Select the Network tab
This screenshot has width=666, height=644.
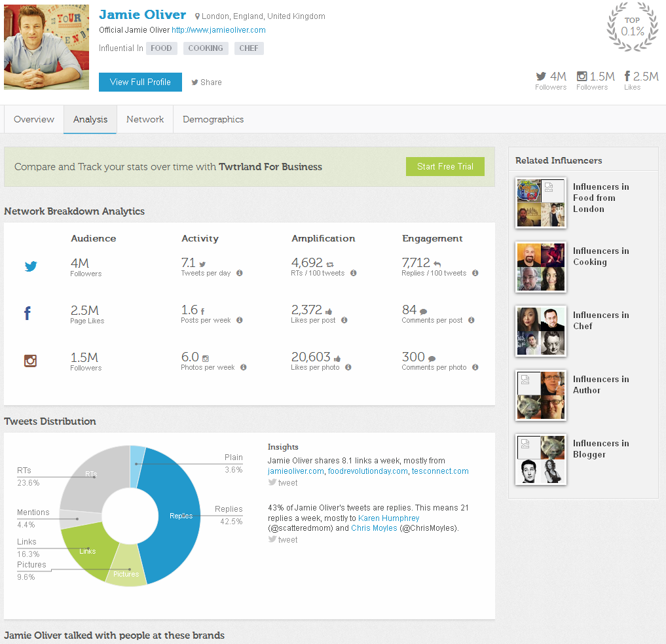pyautogui.click(x=145, y=120)
